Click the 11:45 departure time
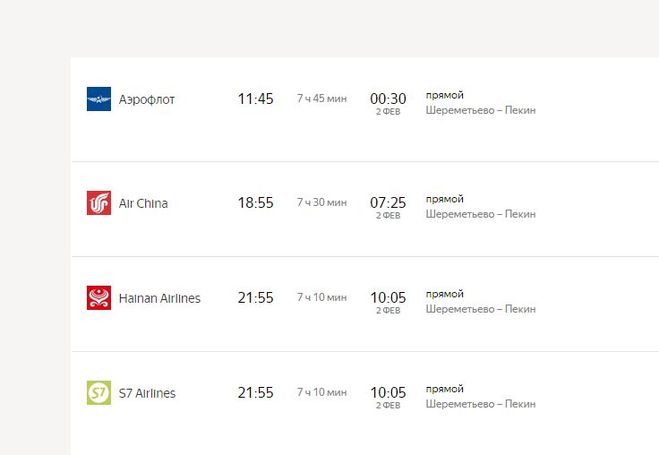 pos(255,99)
